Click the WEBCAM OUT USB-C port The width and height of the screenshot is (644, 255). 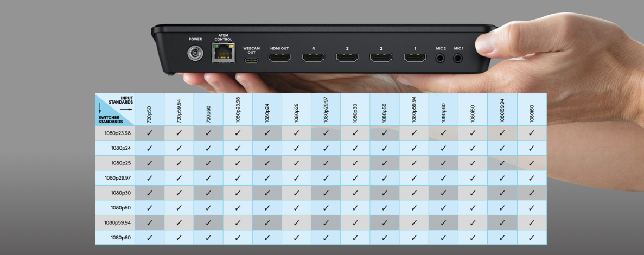tap(251, 61)
